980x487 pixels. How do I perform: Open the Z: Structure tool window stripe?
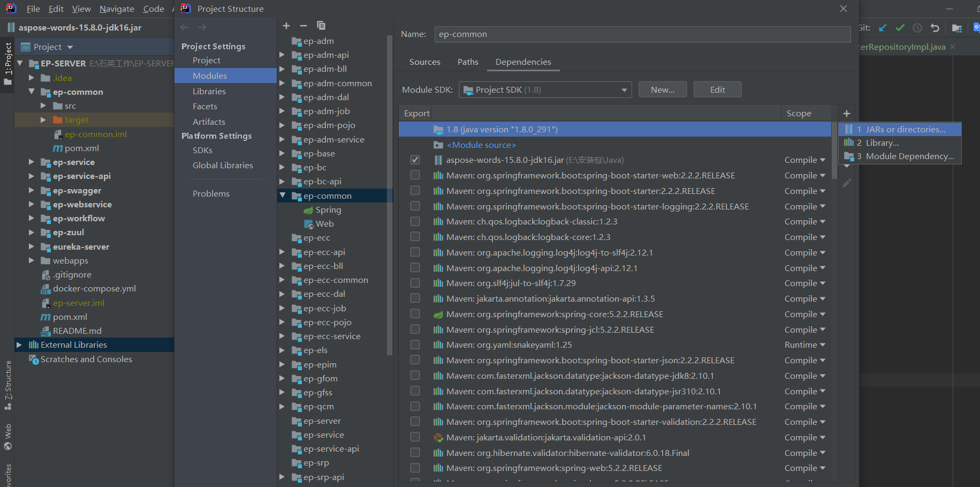7,385
